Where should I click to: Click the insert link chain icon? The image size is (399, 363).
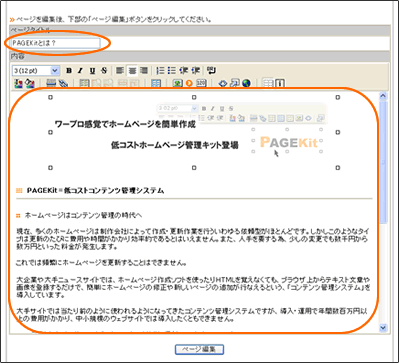pos(63,83)
